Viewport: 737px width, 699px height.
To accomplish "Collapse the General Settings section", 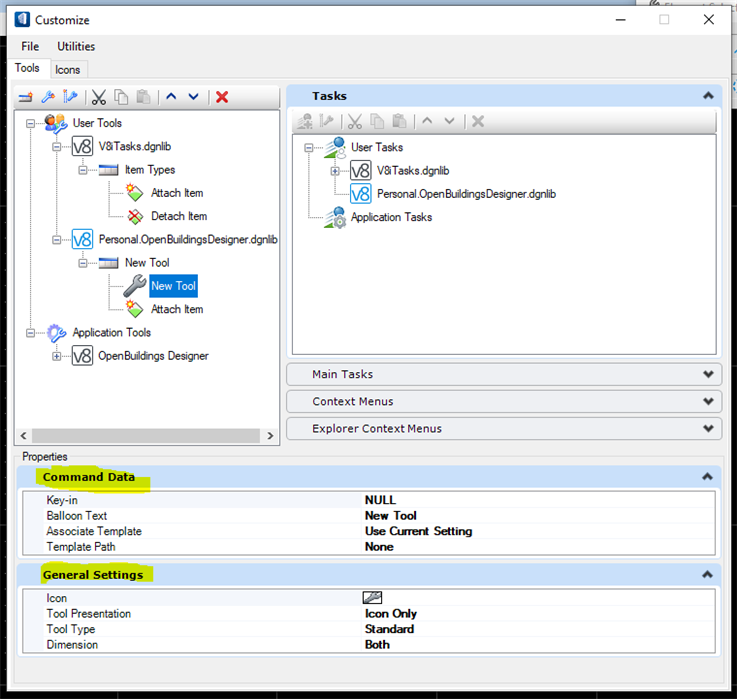I will tap(707, 574).
